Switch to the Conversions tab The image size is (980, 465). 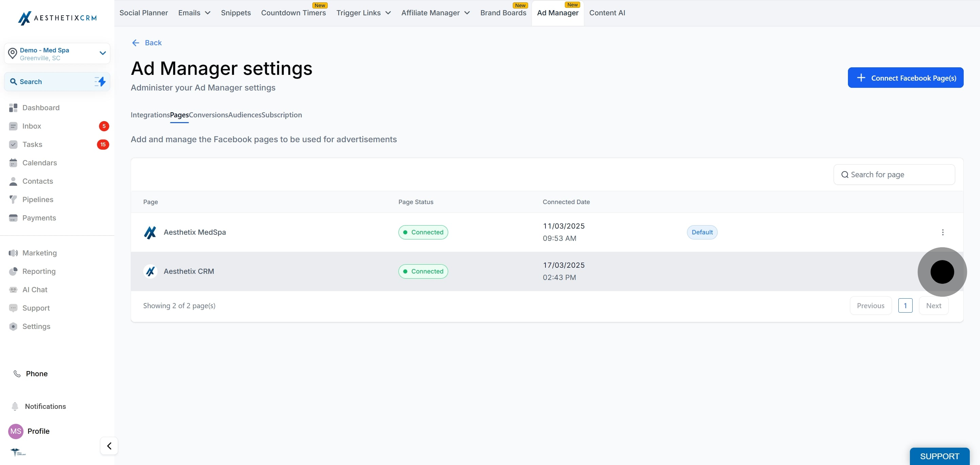209,115
